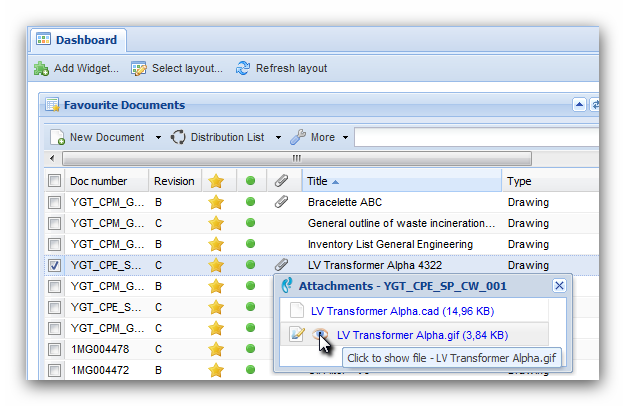Viewport: 625px width, 406px height.
Task: Expand the More dropdown arrow
Action: tap(345, 138)
